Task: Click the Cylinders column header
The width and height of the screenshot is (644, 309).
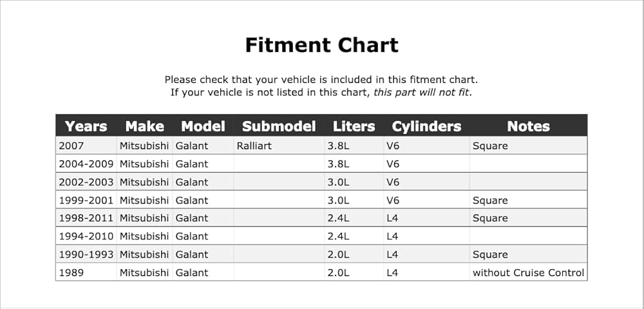Action: tap(426, 126)
